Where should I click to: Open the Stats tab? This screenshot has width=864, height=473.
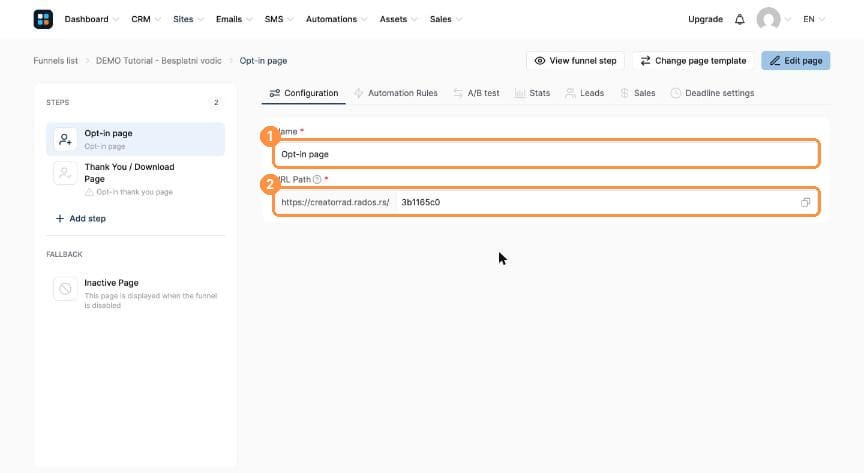(532, 93)
